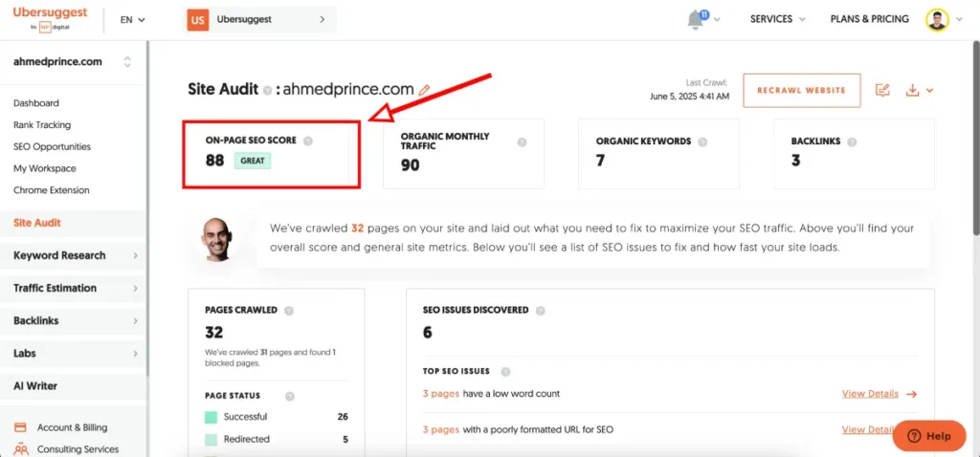
Task: Click arrow icon for low word count details
Action: point(911,394)
